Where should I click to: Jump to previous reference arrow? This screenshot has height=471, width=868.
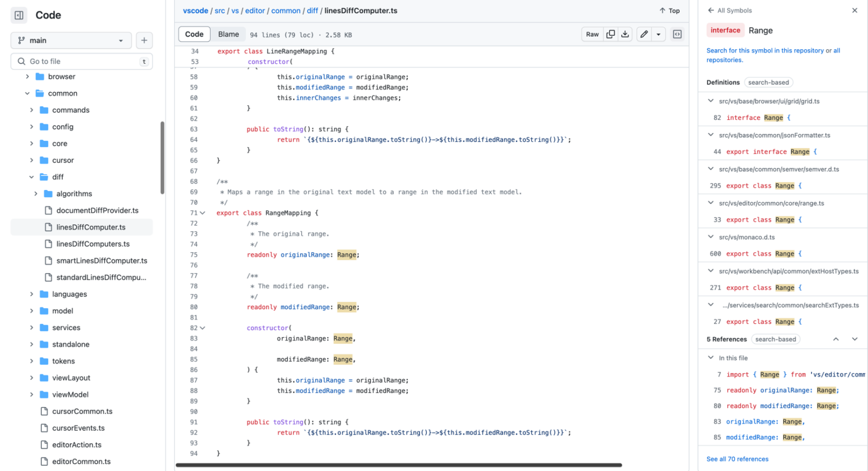(x=836, y=339)
